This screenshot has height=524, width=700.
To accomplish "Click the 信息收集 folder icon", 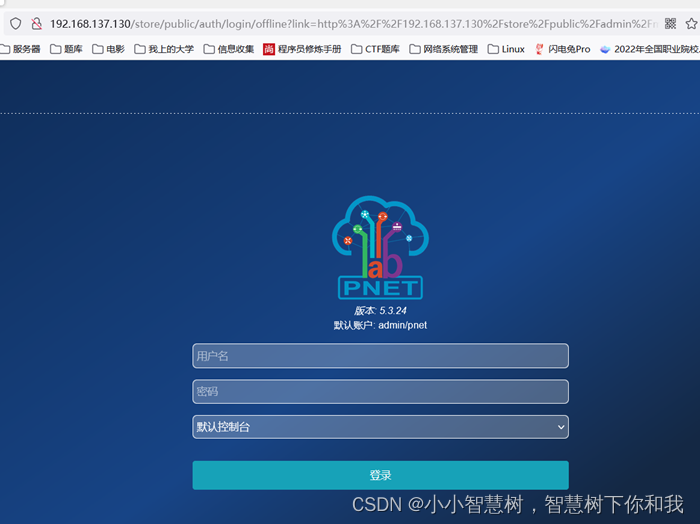I will click(x=209, y=49).
